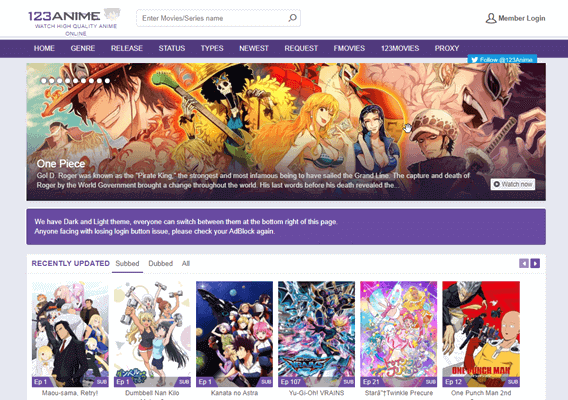Click the SUB label on Kanata no Astra
The width and height of the screenshot is (568, 400).
point(266,382)
